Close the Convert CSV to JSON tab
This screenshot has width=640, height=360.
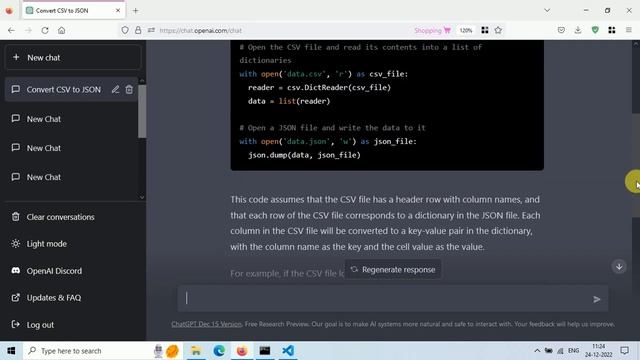(118, 11)
